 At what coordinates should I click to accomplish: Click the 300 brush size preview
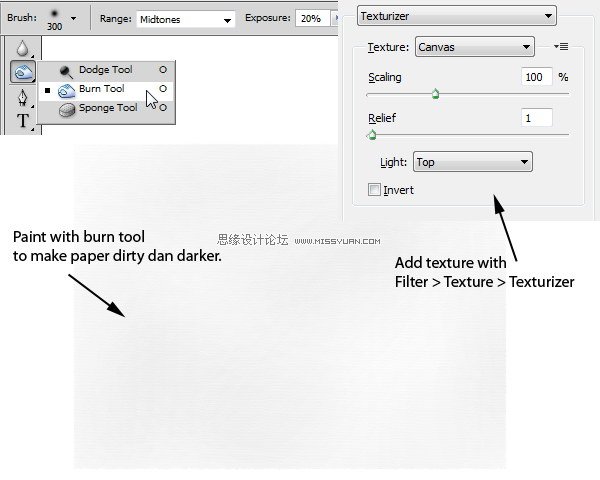(54, 20)
